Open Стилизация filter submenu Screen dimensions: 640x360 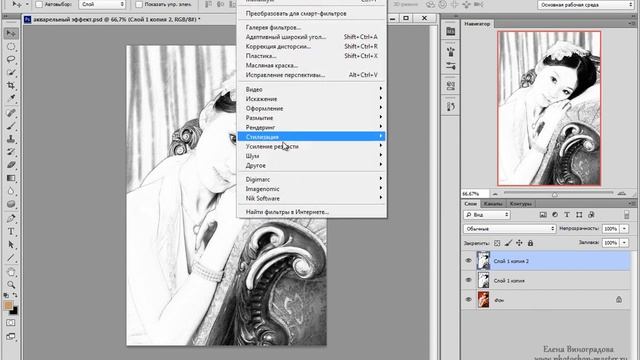point(311,137)
